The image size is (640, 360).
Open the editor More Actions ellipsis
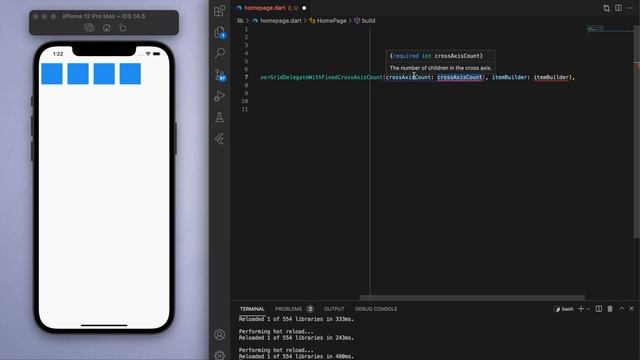tap(631, 8)
